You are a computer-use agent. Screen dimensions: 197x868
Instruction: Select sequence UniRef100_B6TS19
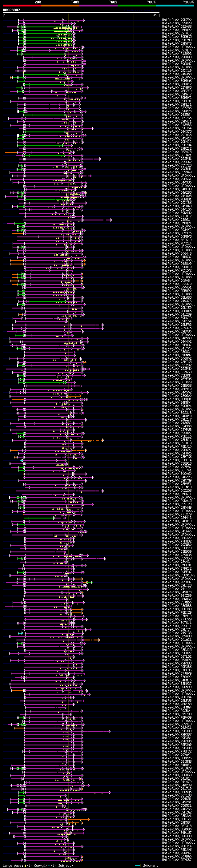tap(177, 240)
